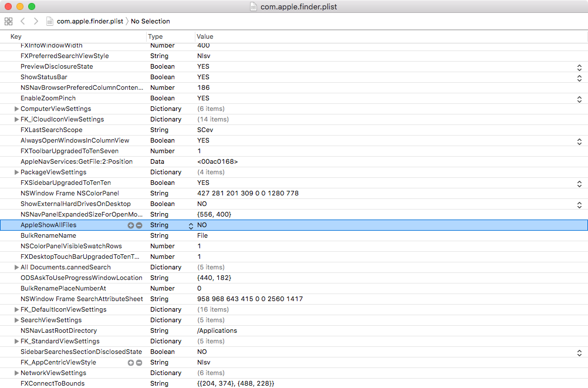Click the related items grid icon
The image size is (588, 388).
[x=8, y=21]
